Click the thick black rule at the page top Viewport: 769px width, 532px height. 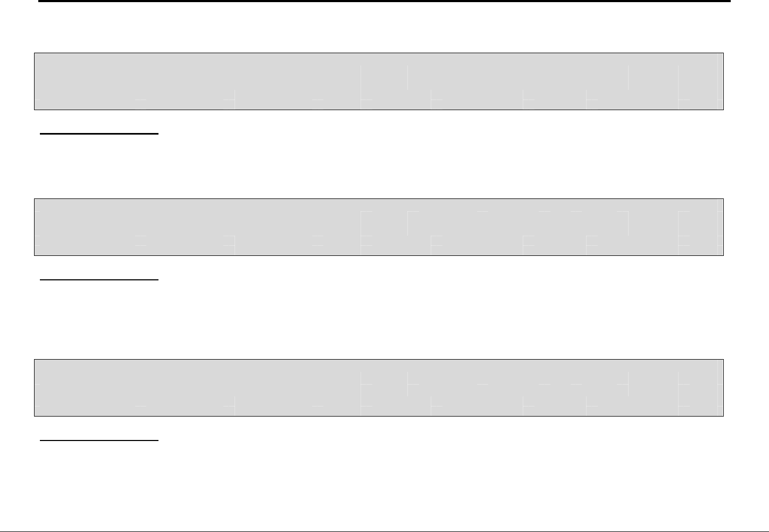[x=384, y=1]
